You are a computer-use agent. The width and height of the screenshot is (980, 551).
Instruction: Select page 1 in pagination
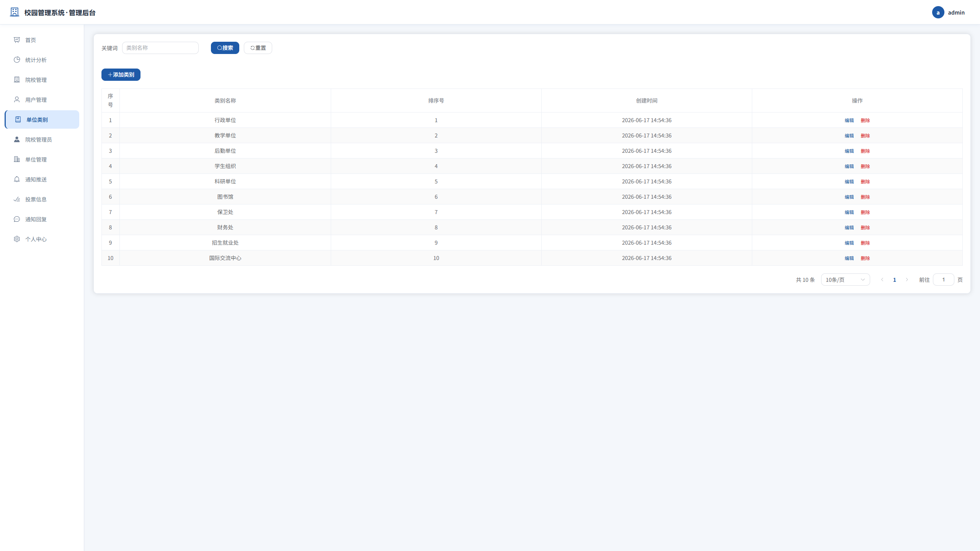[x=895, y=280]
